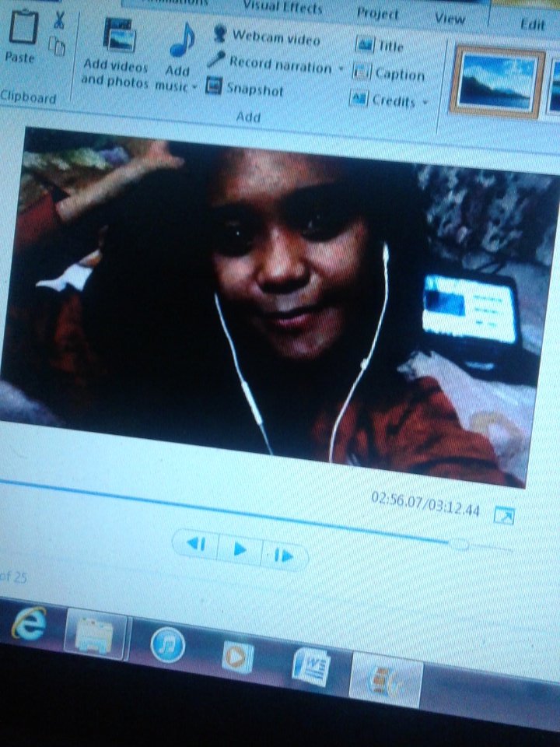
Task: Click Record narration microphone button
Action: [x=269, y=63]
